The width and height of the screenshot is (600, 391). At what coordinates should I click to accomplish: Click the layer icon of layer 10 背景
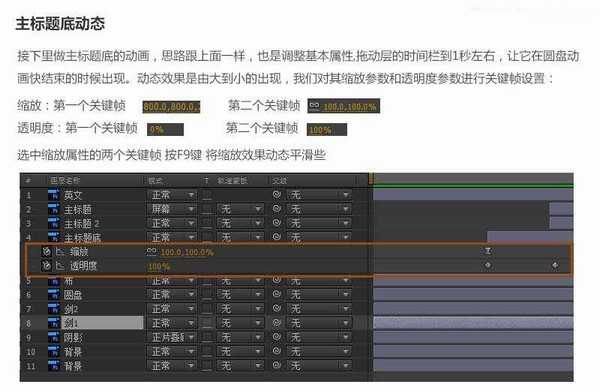54,351
